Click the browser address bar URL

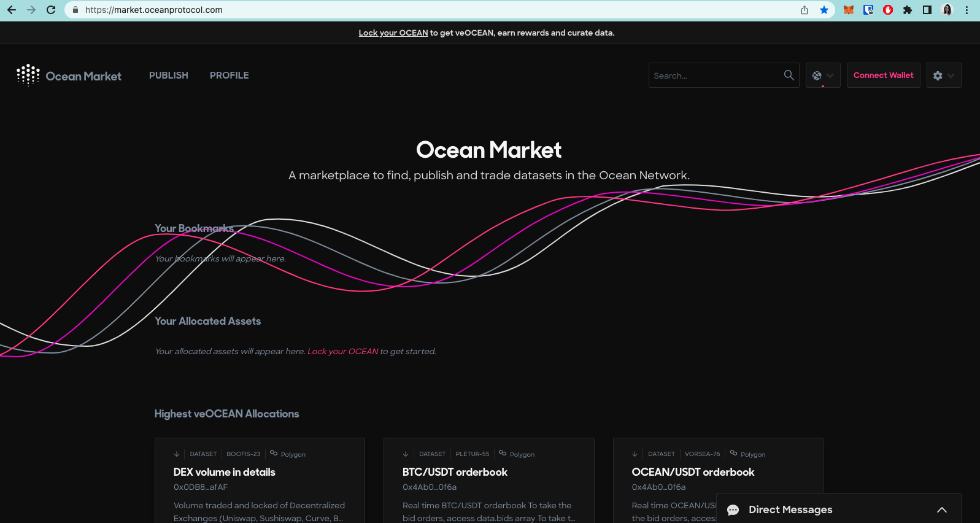154,10
